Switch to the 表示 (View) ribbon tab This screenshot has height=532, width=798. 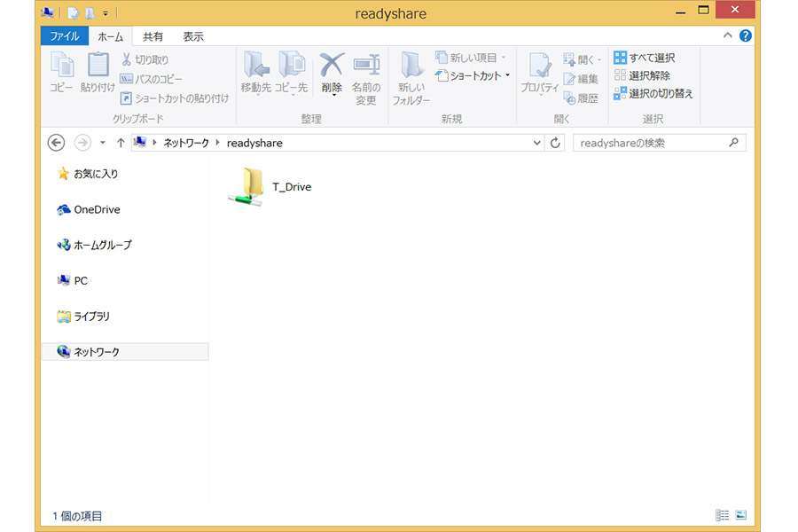(193, 36)
